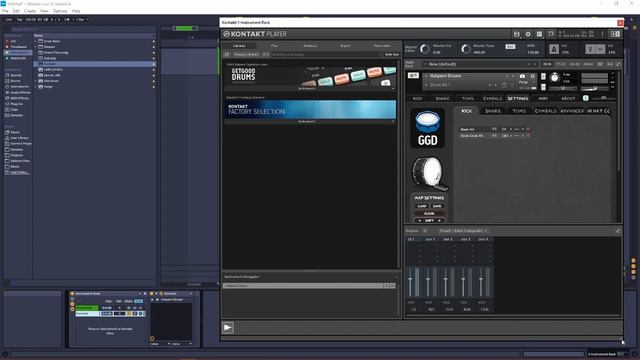Toggle small teal switch beside ABOUT tab
Viewport: 640px width, 360px height.
[x=585, y=98]
